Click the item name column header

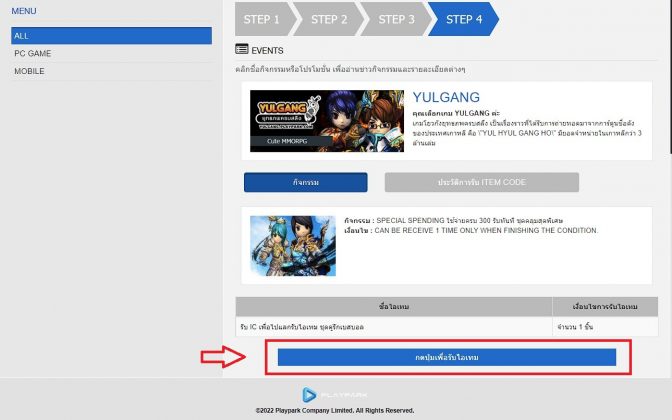click(394, 307)
